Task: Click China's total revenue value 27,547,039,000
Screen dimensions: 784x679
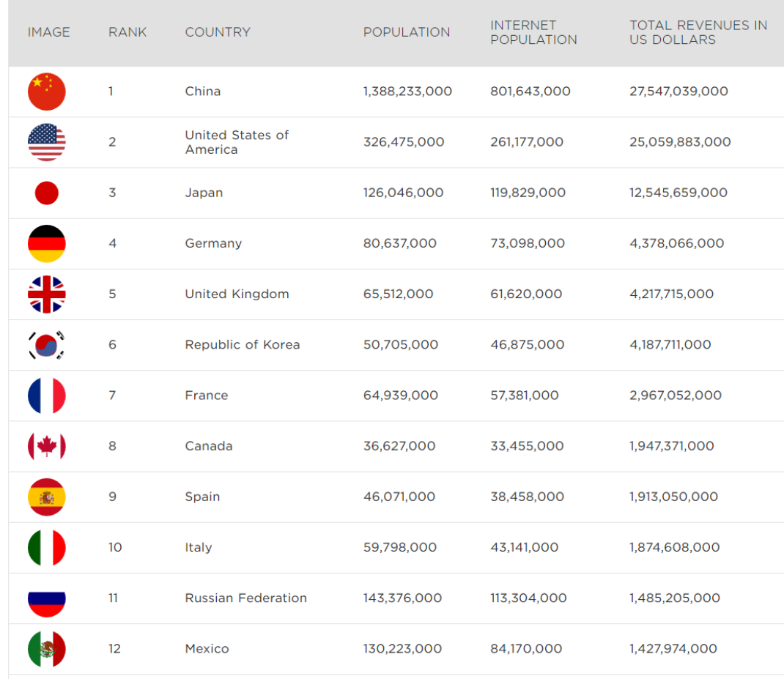Action: click(678, 92)
